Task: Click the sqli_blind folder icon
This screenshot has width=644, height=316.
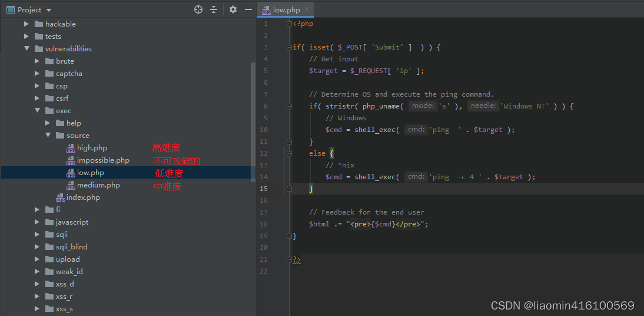Action: [49, 247]
